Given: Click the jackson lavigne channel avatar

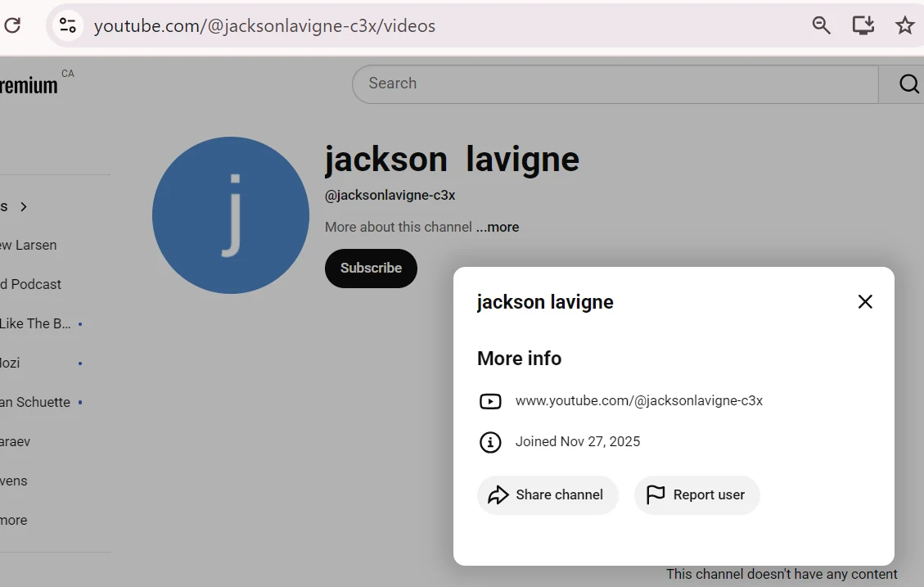Looking at the screenshot, I should [x=231, y=215].
